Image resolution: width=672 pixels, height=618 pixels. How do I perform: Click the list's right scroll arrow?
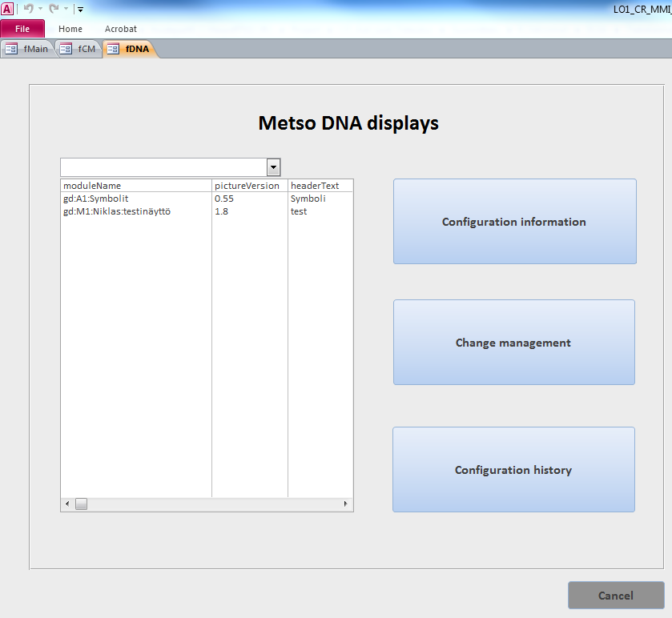pos(345,504)
